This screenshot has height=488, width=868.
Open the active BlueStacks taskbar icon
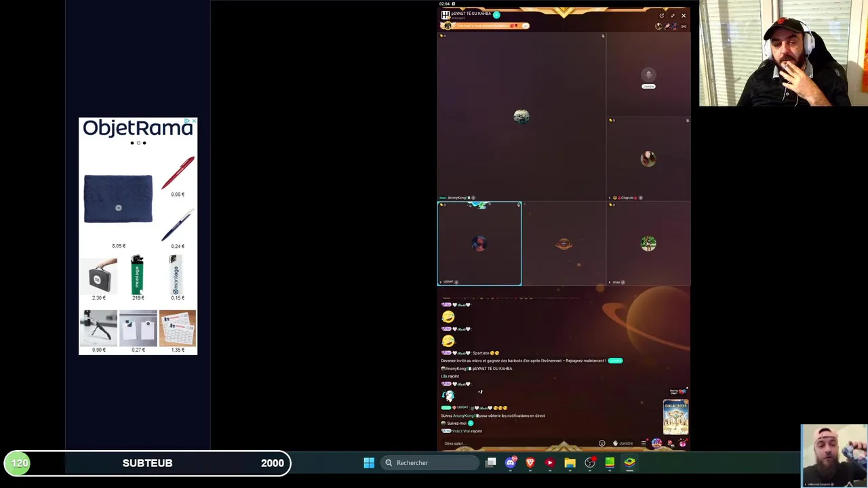tap(629, 463)
